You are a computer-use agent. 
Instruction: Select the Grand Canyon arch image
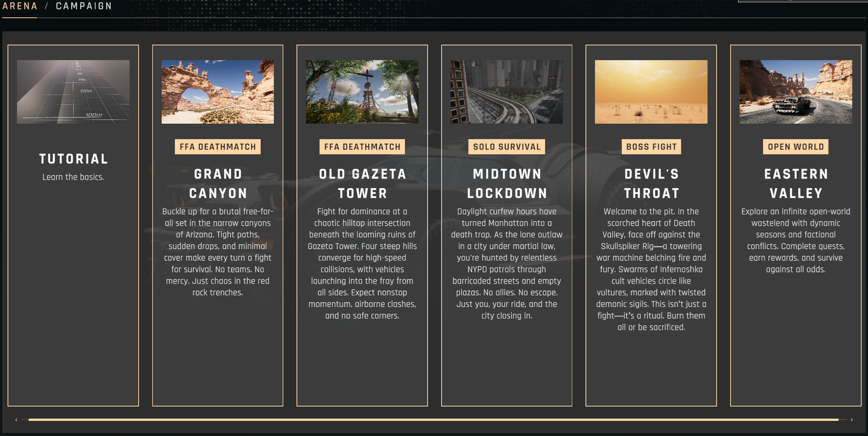pos(218,92)
